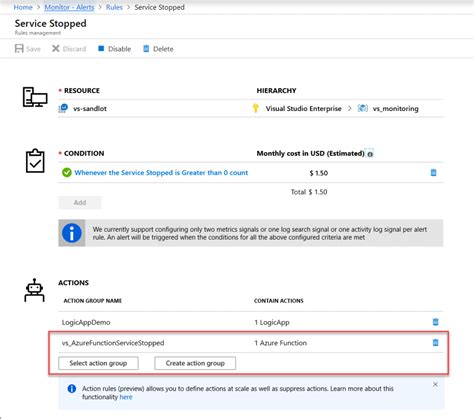Delete the LogicAppDemo action group
Image resolution: width=474 pixels, height=419 pixels.
pyautogui.click(x=435, y=322)
